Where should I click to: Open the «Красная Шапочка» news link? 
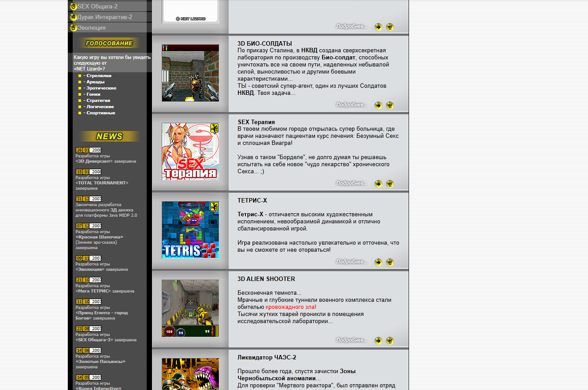(99, 237)
